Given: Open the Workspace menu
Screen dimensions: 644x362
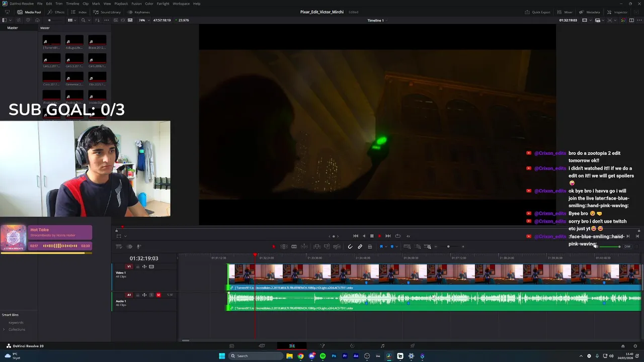Looking at the screenshot, I should coord(181,4).
